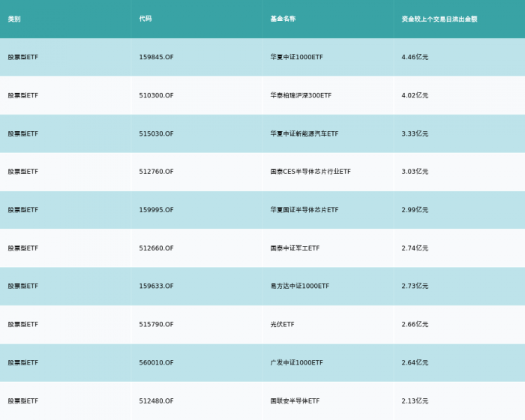The height and width of the screenshot is (420, 525).
Task: Click 股票型ETF in the 512660.OF row
Action: click(x=23, y=248)
